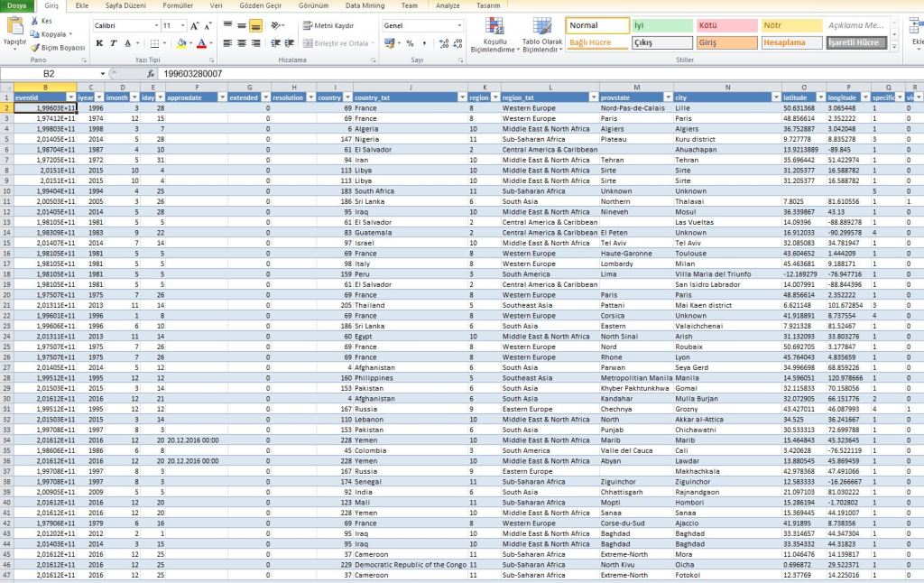Switch to the Formüller ribbon tab

point(177,5)
